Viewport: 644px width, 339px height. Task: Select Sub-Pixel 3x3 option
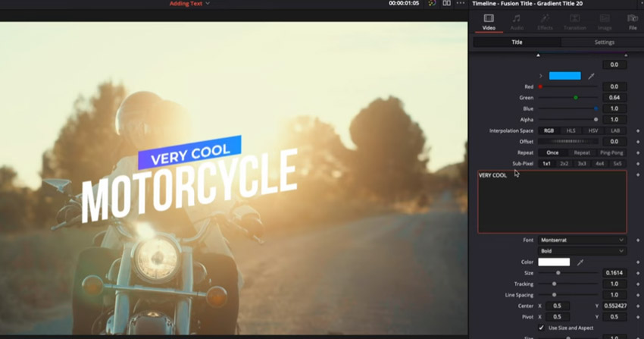[582, 164]
